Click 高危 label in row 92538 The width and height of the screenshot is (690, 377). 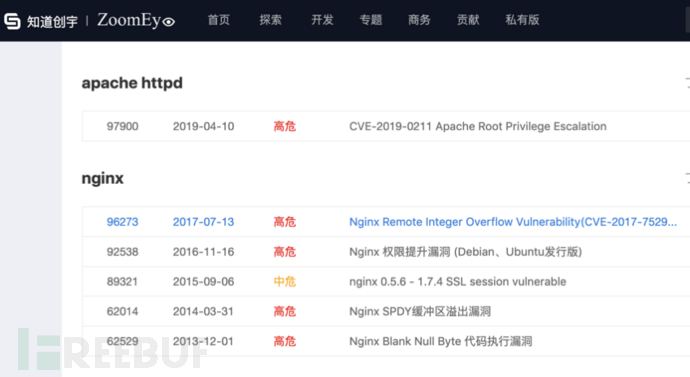[x=285, y=252]
